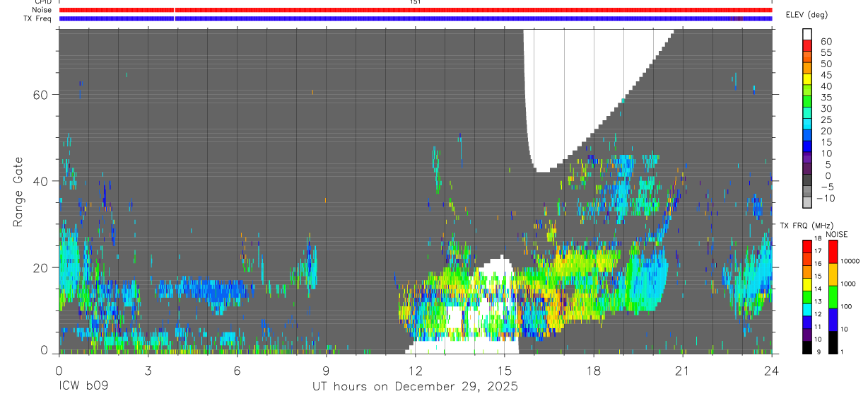This screenshot has height=401, width=868.
Task: Click the red Noise status bar at the top
Action: pyautogui.click(x=416, y=10)
